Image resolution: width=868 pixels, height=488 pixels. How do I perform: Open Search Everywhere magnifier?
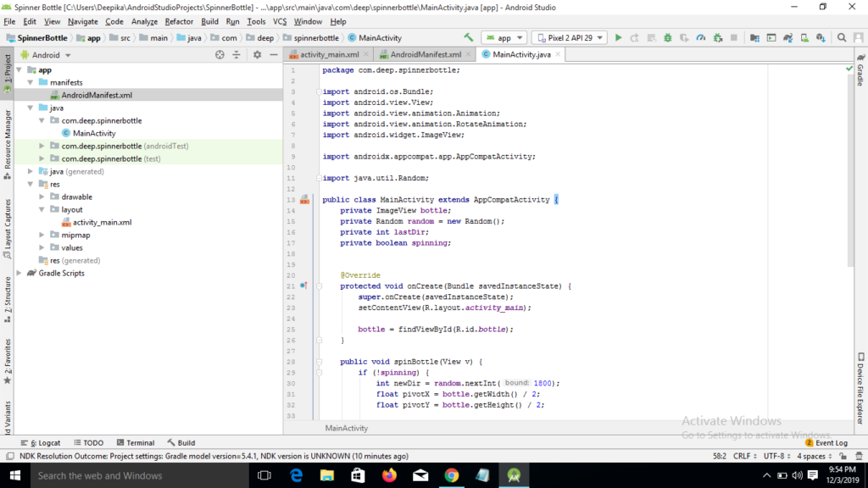click(x=843, y=37)
